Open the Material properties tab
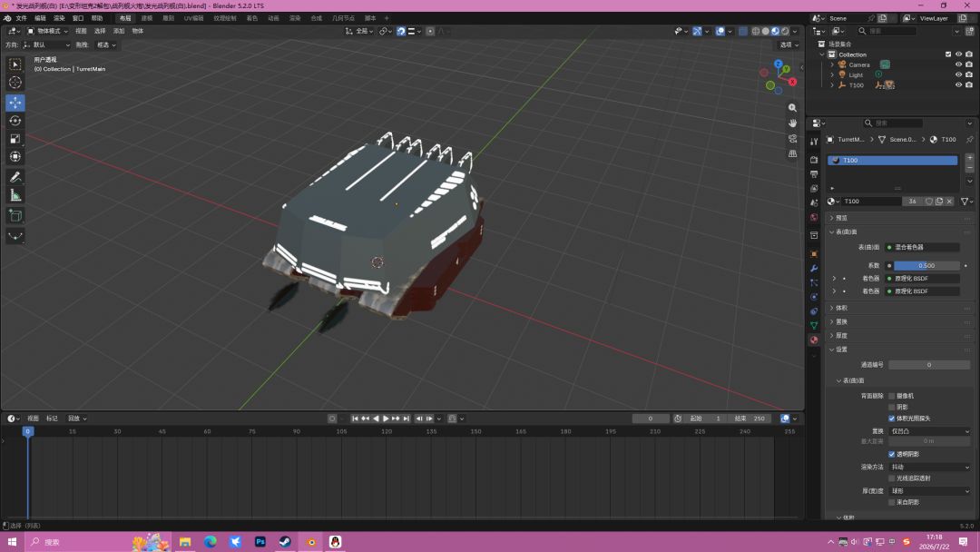This screenshot has width=980, height=552. pyautogui.click(x=814, y=340)
